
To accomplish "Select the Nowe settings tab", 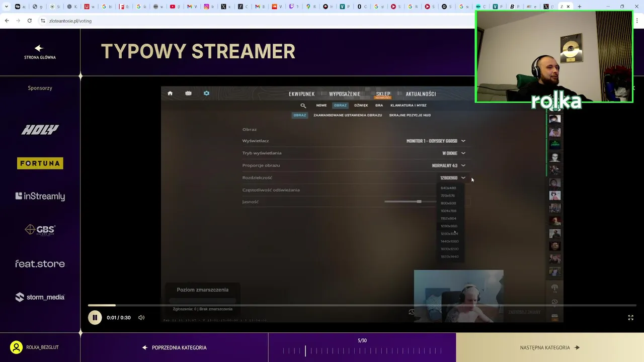I will pyautogui.click(x=321, y=106).
